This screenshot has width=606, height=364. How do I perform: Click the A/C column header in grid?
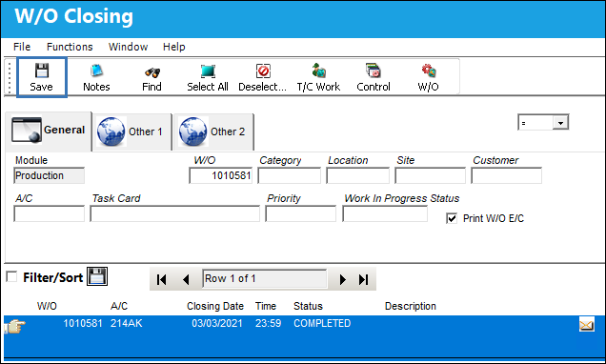(x=119, y=306)
